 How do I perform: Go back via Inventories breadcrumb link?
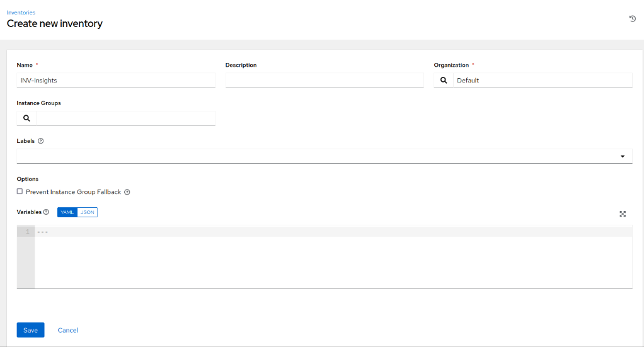[x=21, y=13]
